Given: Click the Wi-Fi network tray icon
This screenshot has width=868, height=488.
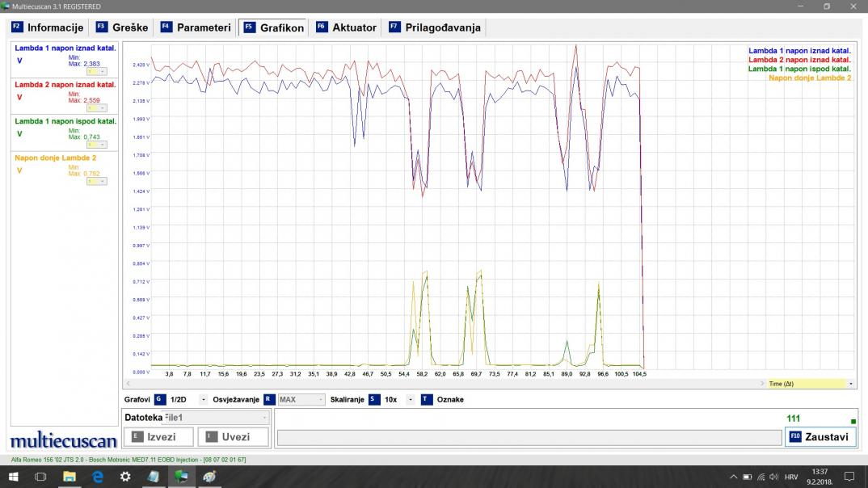Looking at the screenshot, I should pos(761,477).
